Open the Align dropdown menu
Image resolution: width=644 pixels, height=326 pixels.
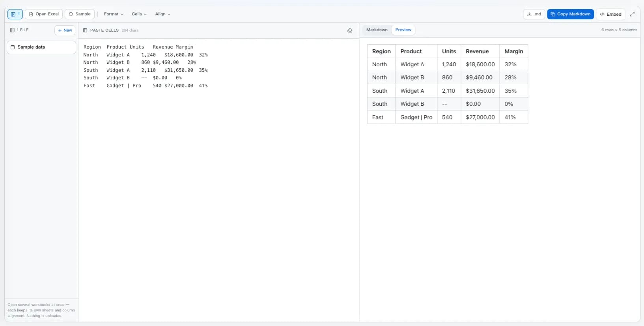pyautogui.click(x=163, y=14)
